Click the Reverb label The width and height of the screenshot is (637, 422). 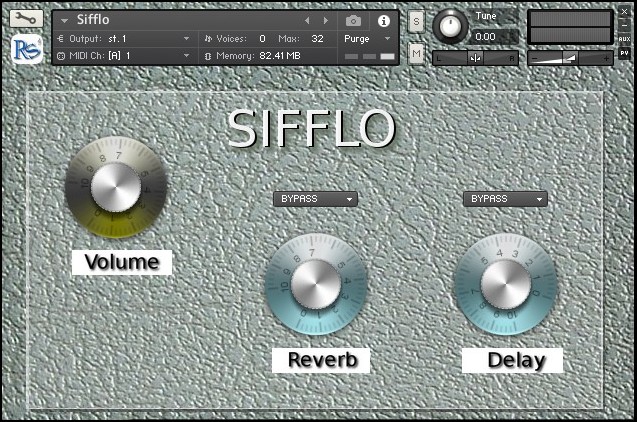(321, 360)
